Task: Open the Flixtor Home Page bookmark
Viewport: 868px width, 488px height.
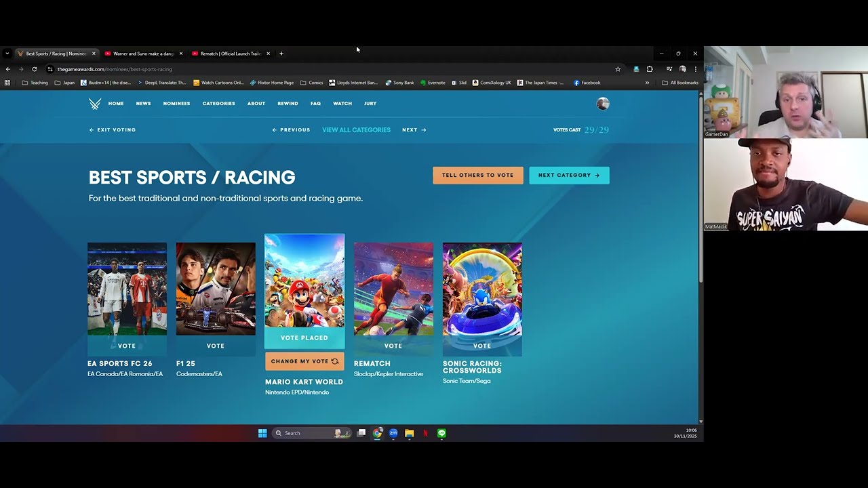Action: pos(272,83)
